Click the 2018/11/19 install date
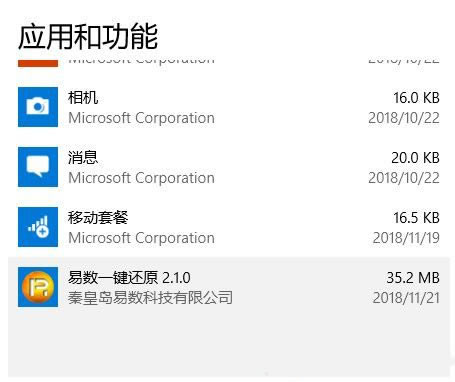 406,238
